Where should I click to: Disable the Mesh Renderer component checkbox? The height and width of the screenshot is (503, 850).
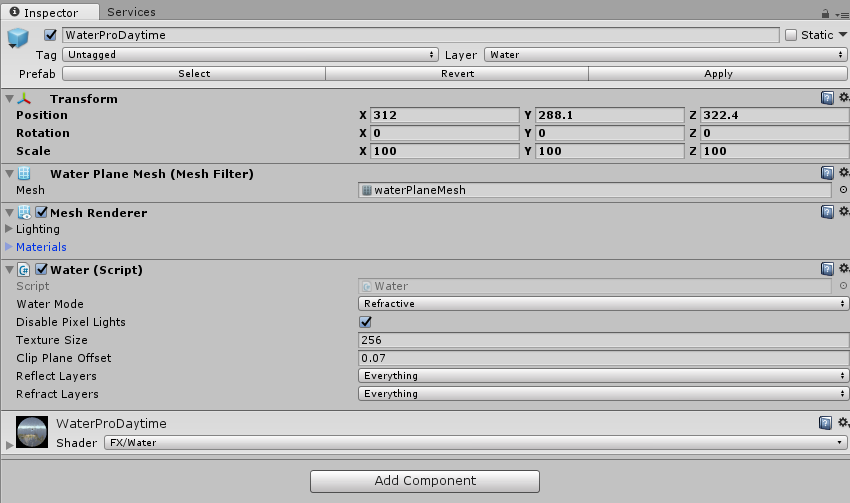41,212
